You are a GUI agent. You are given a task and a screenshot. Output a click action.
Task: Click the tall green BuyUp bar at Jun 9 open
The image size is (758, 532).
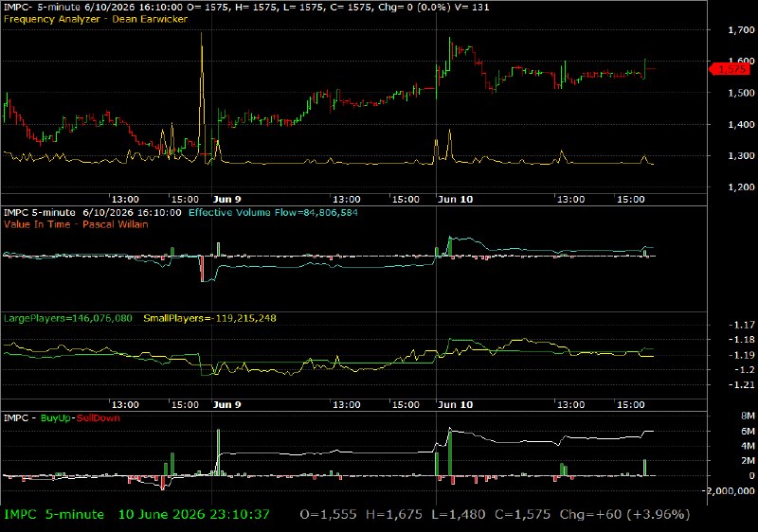point(218,452)
